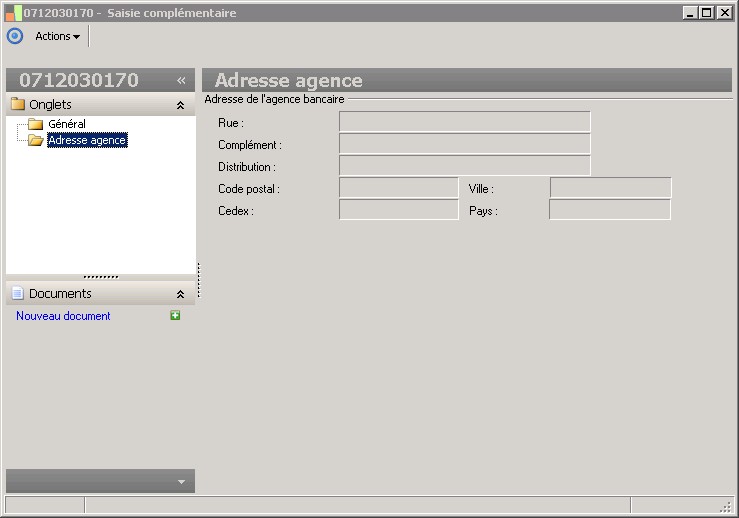The image size is (739, 518).
Task: Focus the Ville field
Action: (x=610, y=188)
